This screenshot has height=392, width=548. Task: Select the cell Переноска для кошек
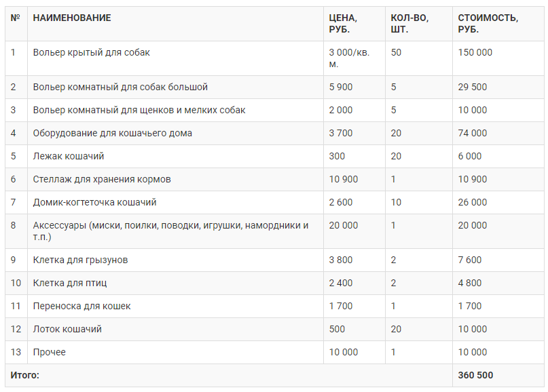tap(175, 306)
